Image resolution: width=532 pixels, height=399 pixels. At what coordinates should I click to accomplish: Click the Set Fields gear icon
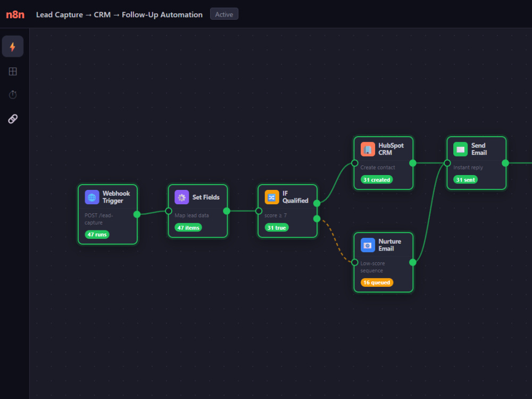pos(181,197)
